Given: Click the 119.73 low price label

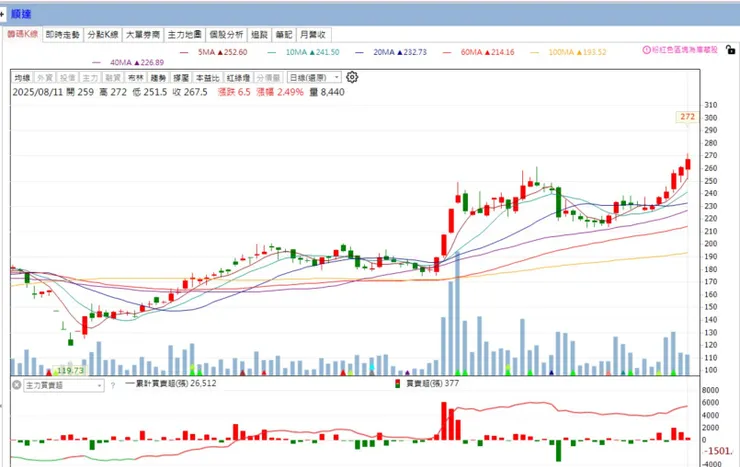Looking at the screenshot, I should (69, 370).
